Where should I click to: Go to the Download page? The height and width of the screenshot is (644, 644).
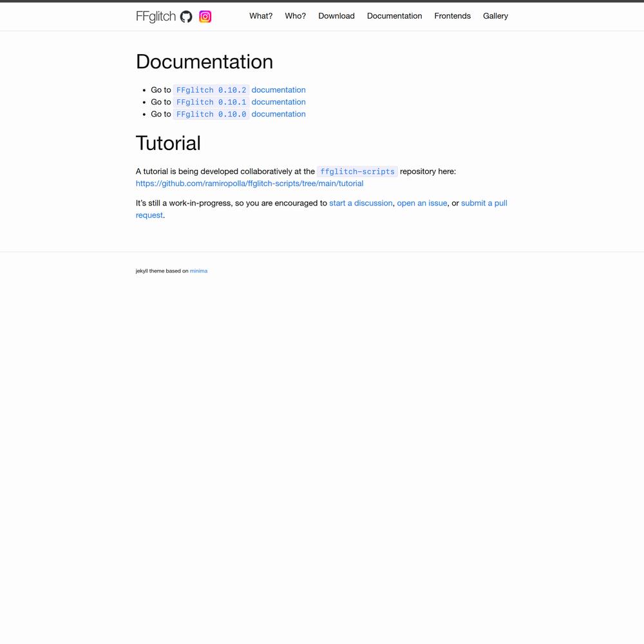(336, 16)
